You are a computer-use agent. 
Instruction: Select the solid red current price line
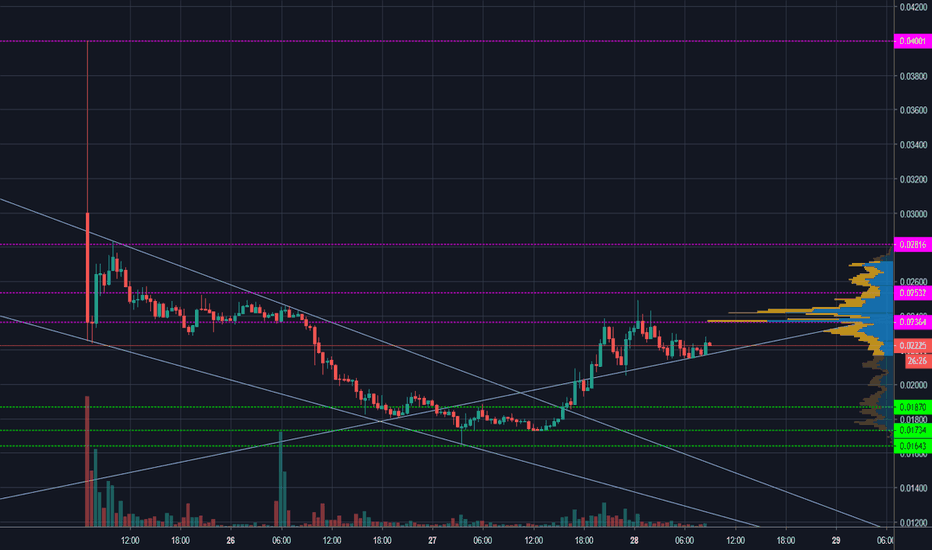pyautogui.click(x=446, y=345)
